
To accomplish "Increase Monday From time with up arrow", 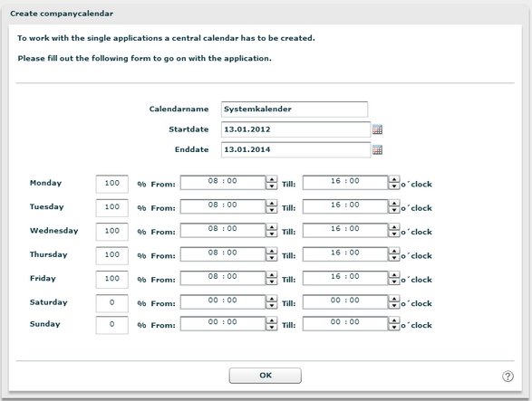I will pos(271,179).
